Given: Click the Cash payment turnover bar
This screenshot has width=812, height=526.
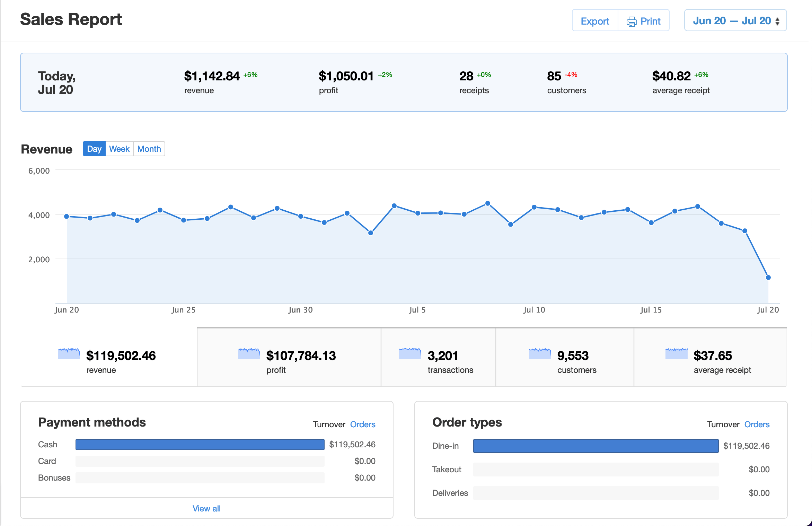Looking at the screenshot, I should pos(200,445).
